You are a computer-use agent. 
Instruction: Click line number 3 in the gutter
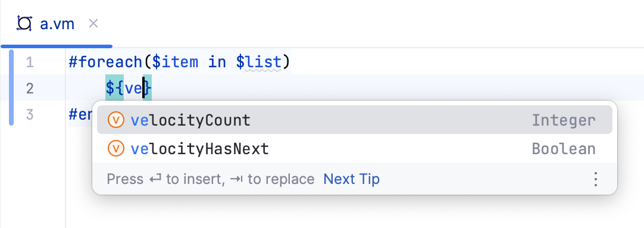click(29, 114)
